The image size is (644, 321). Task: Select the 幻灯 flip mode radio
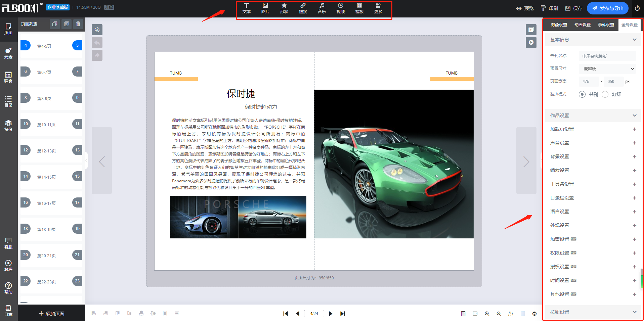click(605, 94)
